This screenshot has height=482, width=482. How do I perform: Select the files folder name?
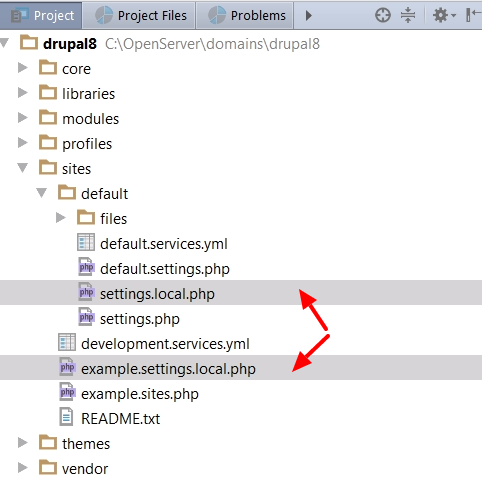pos(114,219)
